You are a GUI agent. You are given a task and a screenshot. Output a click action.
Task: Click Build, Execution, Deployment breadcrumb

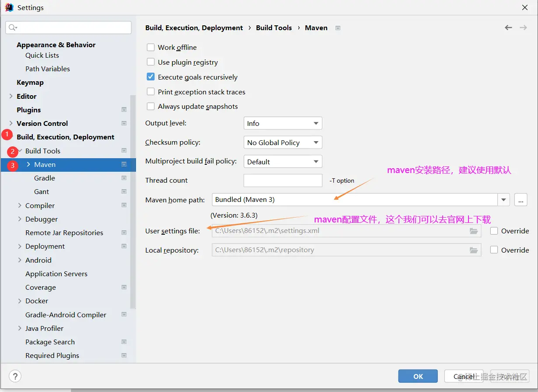point(194,28)
